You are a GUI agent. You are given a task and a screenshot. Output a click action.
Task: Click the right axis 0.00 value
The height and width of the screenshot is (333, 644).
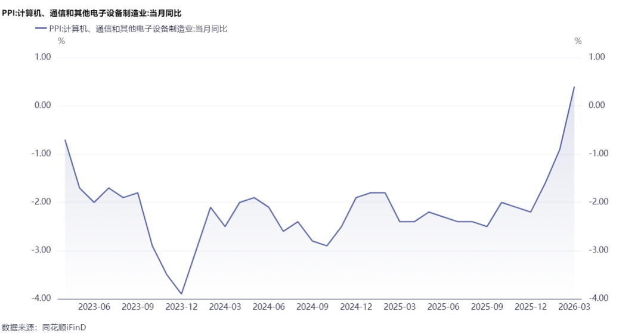click(596, 105)
